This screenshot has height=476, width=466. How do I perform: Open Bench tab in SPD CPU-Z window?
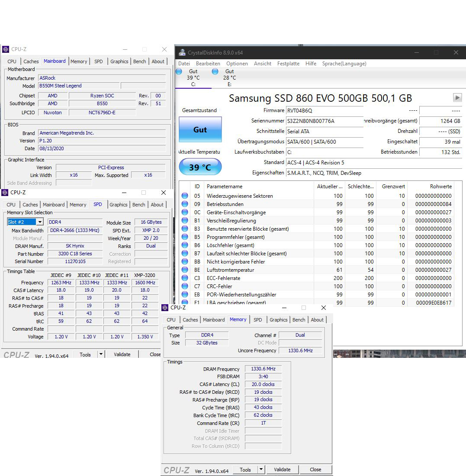click(x=139, y=205)
